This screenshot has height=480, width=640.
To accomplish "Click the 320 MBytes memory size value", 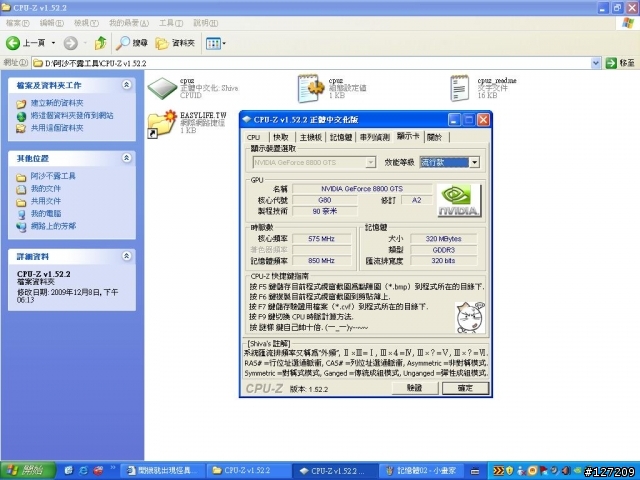I will 444,239.
